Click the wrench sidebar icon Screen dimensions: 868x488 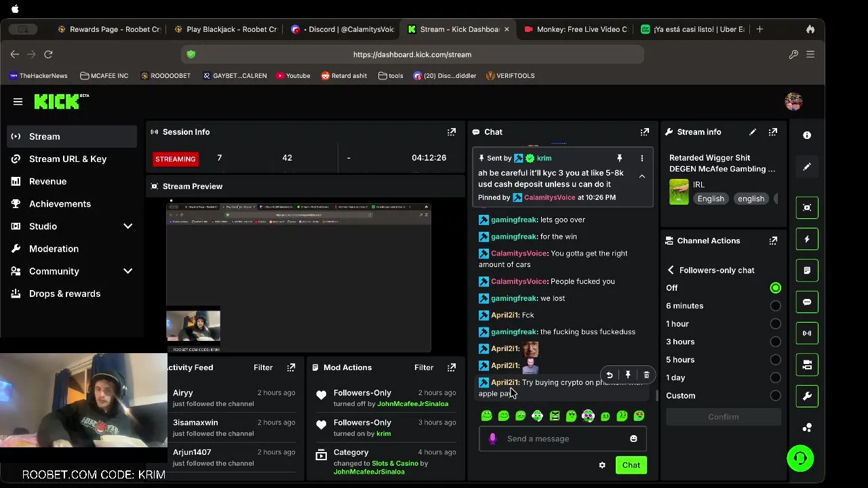coord(807,396)
